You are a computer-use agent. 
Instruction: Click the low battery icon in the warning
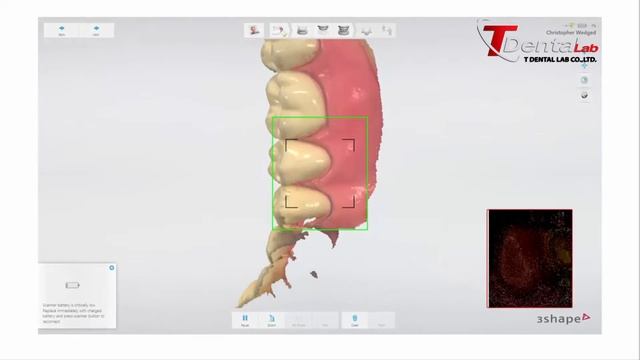pos(73,285)
